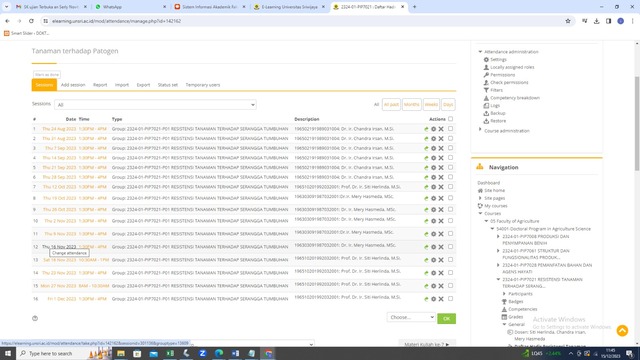Click take attendance icon for Thu 12 Oct 2023
Screen dimensions: 640x360
tap(426, 187)
